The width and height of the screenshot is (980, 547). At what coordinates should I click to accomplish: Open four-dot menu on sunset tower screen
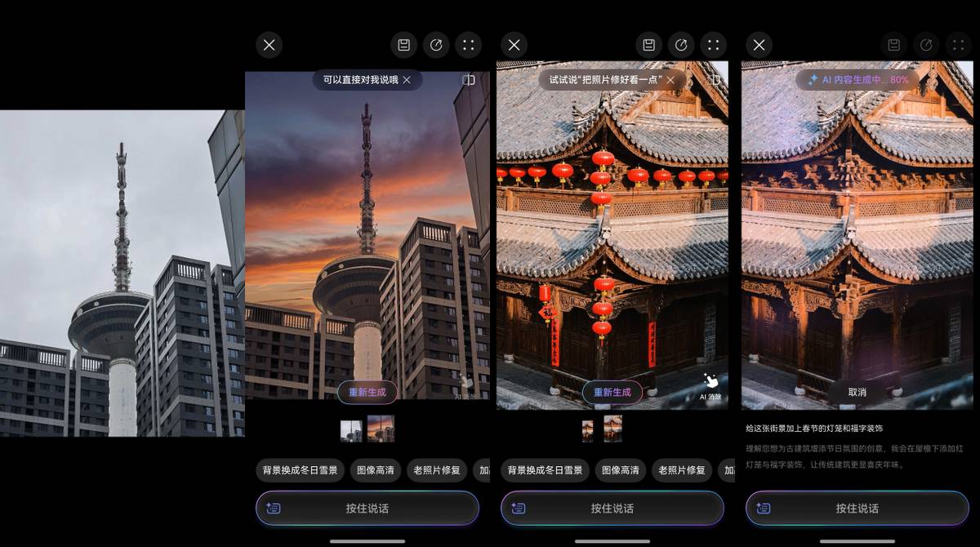(x=469, y=45)
